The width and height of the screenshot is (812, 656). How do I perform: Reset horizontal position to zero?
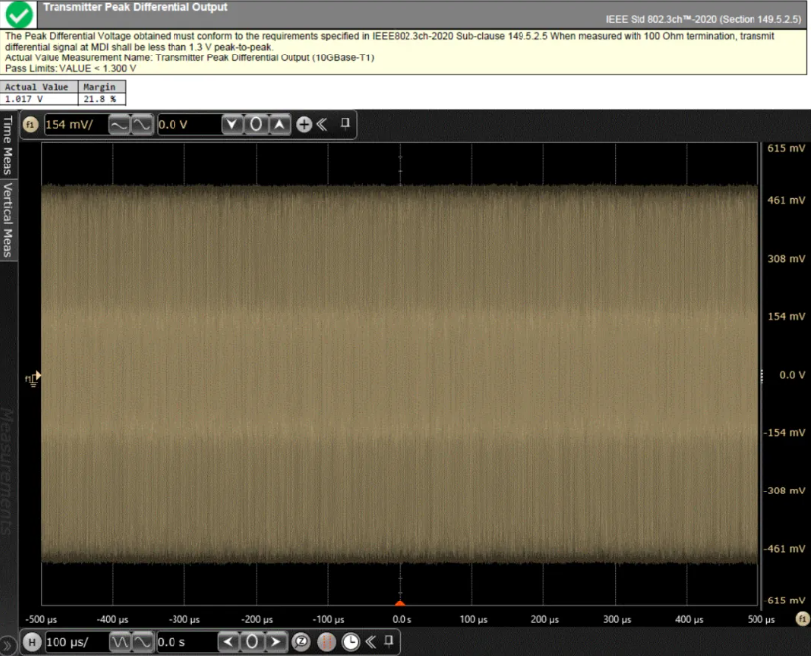click(254, 642)
